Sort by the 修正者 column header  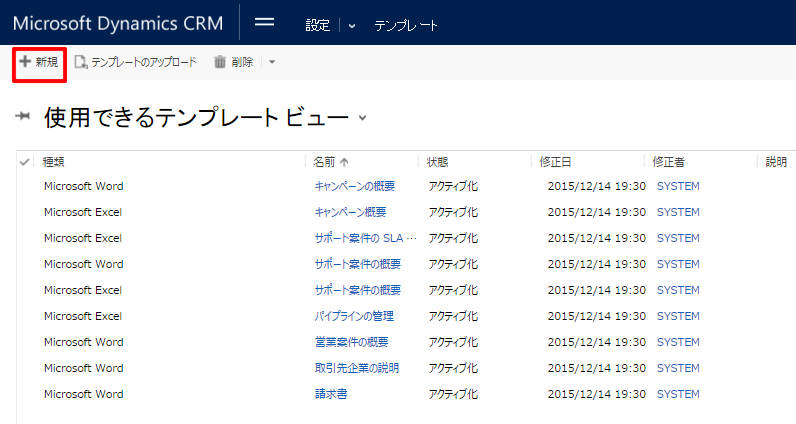point(669,162)
